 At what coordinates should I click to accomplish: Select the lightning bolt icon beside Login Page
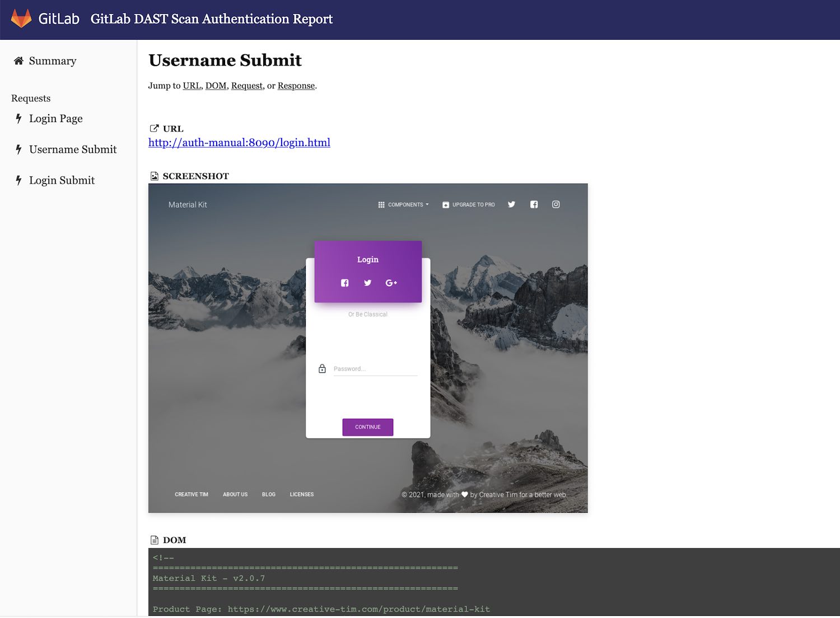coord(18,118)
